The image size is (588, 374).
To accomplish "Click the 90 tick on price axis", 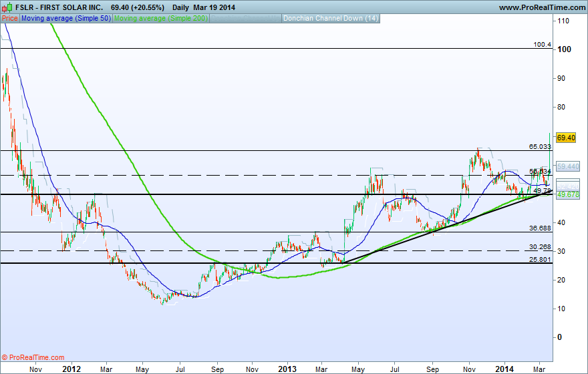I will click(561, 78).
